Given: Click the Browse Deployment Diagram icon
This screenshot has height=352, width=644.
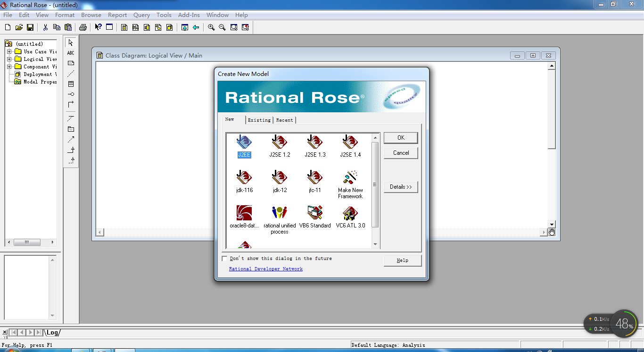Looking at the screenshot, I should pos(170,27).
